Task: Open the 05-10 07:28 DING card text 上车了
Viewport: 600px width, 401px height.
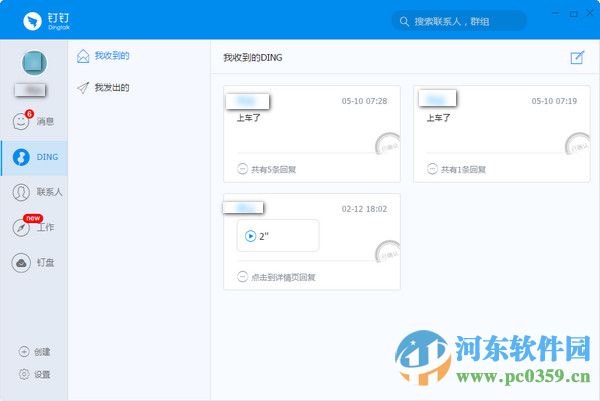Action: pos(248,118)
